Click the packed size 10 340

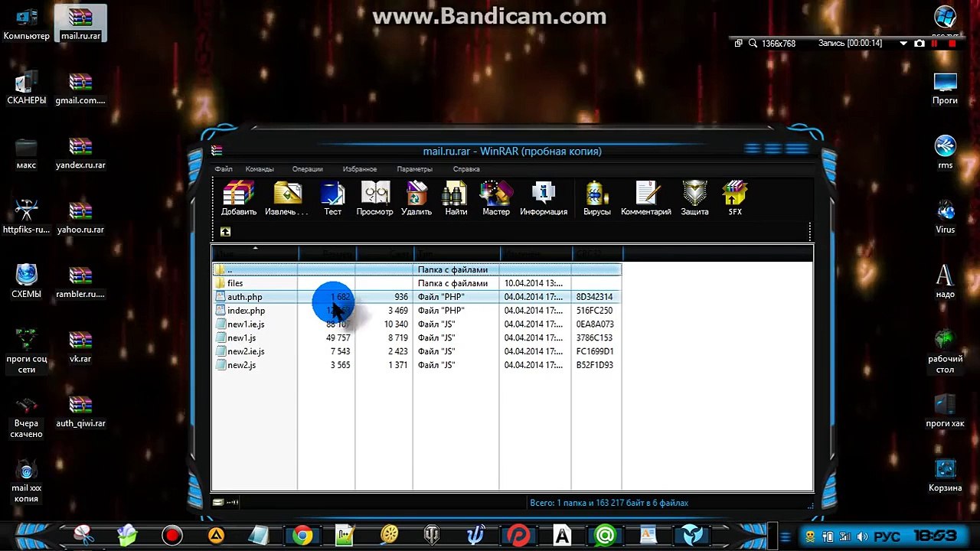(x=396, y=324)
